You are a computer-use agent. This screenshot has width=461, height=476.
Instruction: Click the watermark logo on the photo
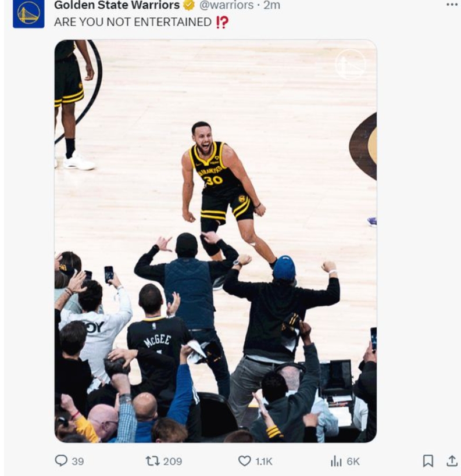[350, 64]
